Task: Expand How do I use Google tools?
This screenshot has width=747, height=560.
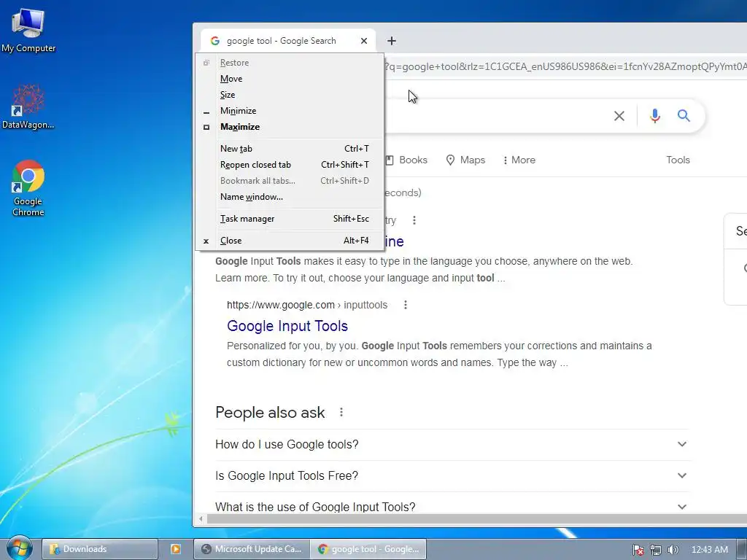Action: (452, 444)
